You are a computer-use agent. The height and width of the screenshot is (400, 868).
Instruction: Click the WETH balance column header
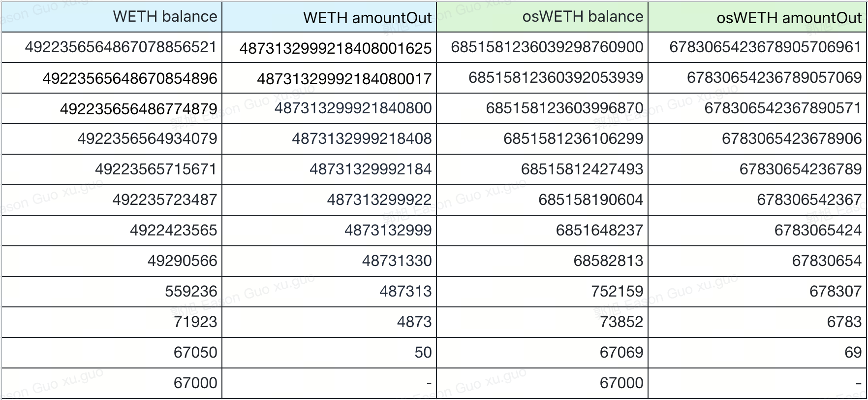pos(165,17)
